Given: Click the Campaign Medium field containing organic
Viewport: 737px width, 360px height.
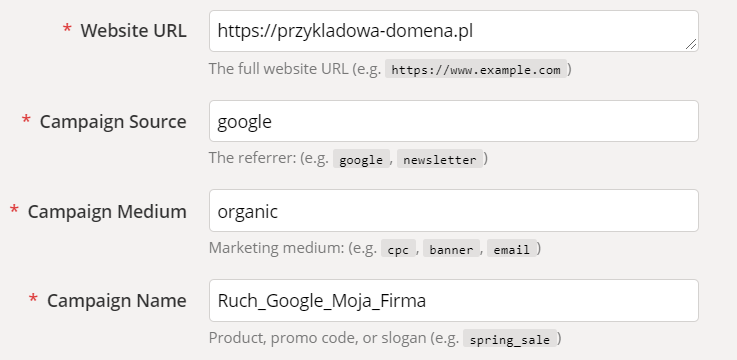Looking at the screenshot, I should click(x=454, y=211).
